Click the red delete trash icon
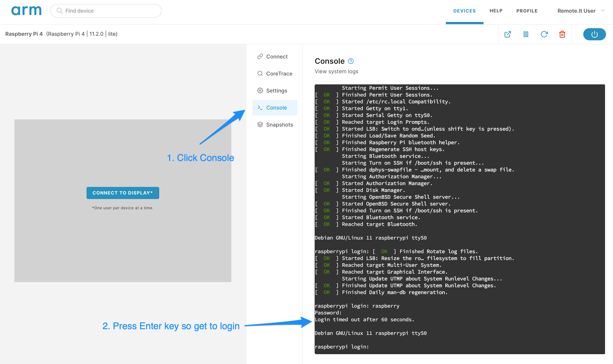 562,34
